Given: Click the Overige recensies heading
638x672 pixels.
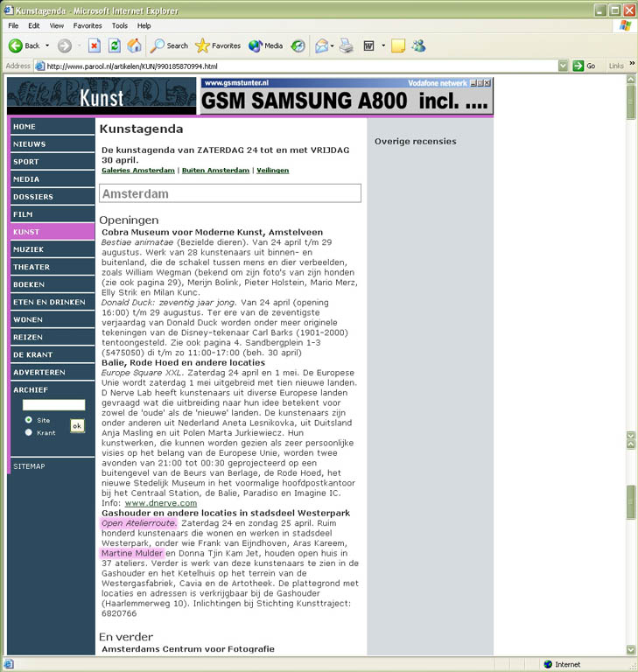Looking at the screenshot, I should coord(415,142).
